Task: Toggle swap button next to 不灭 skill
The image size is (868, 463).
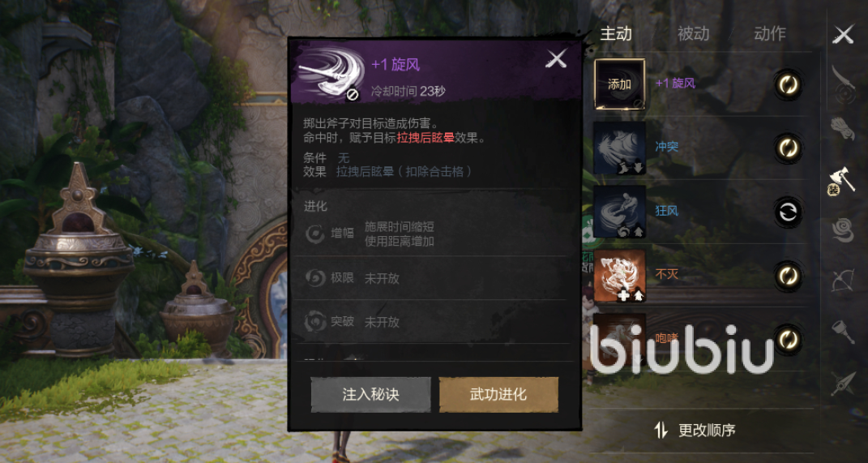Action: pyautogui.click(x=787, y=275)
